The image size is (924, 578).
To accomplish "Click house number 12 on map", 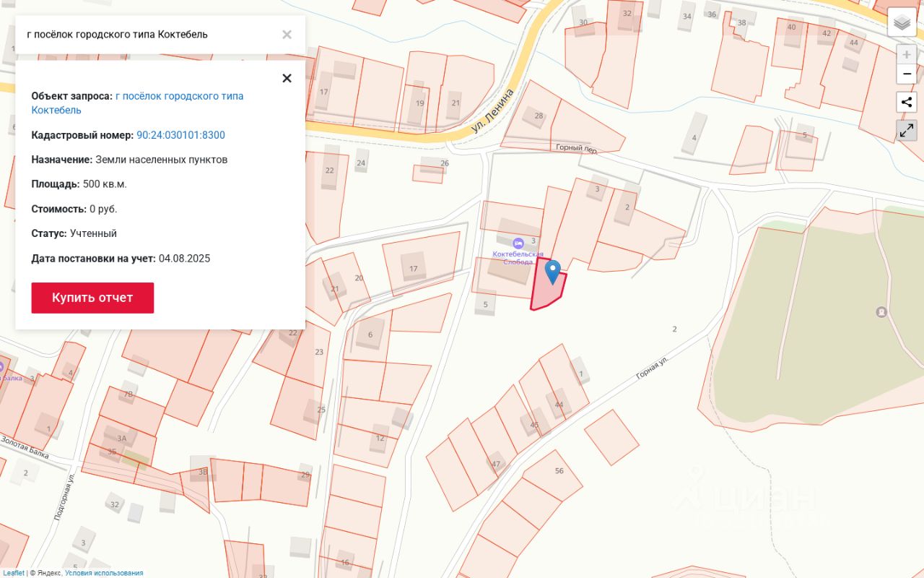I will click(380, 438).
